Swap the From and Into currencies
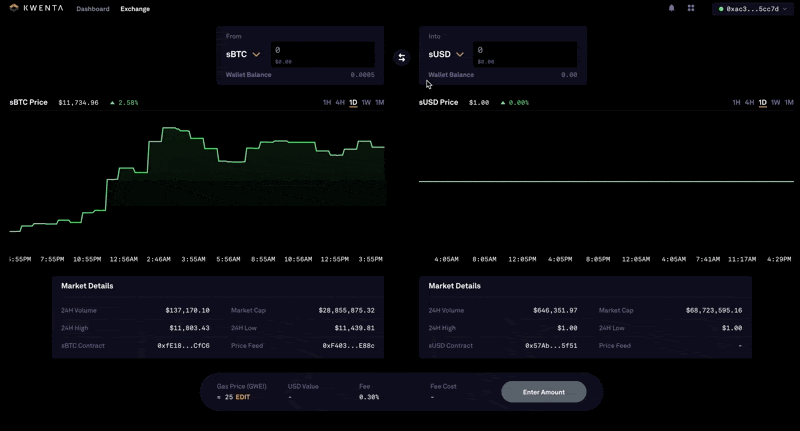The height and width of the screenshot is (431, 800). pos(402,58)
